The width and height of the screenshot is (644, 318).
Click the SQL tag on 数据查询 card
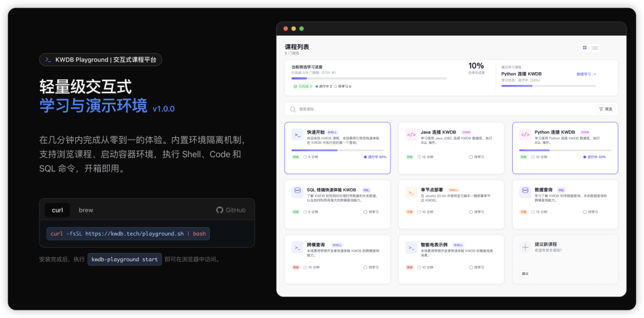[562, 190]
